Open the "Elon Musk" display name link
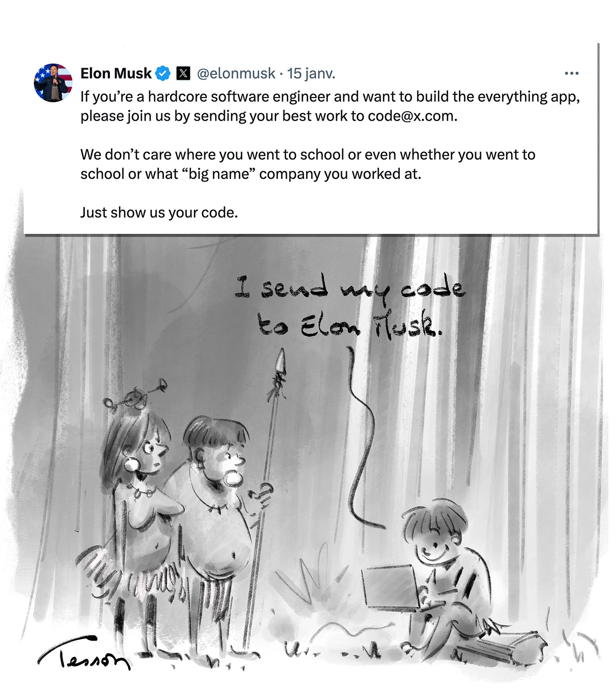The height and width of the screenshot is (700, 616). point(116,73)
